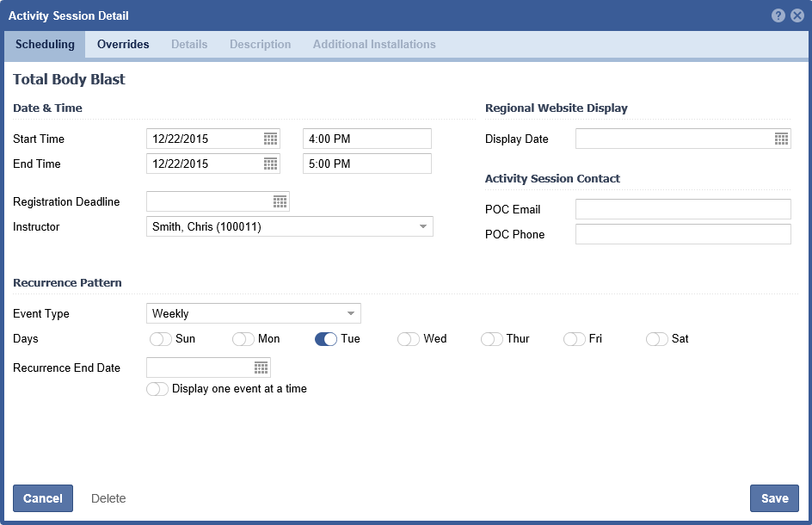812x525 pixels.
Task: Enable the Sun day toggle
Action: [161, 339]
